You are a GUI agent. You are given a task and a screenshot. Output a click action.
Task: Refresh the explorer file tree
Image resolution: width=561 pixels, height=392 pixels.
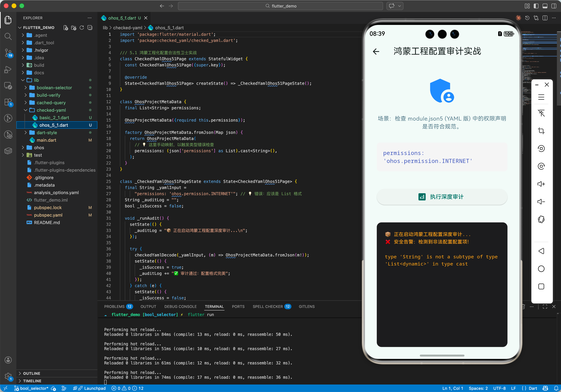[82, 28]
